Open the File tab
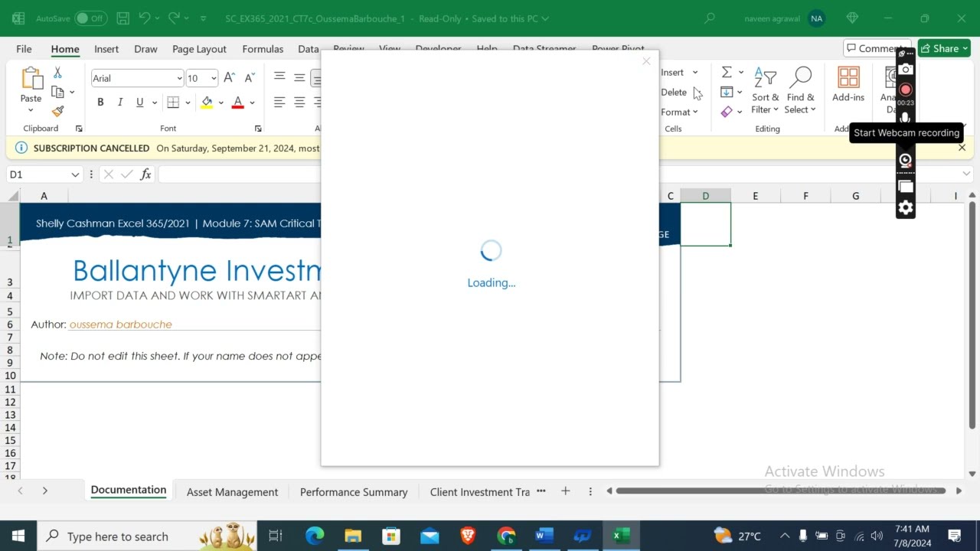This screenshot has width=980, height=551. [x=24, y=49]
